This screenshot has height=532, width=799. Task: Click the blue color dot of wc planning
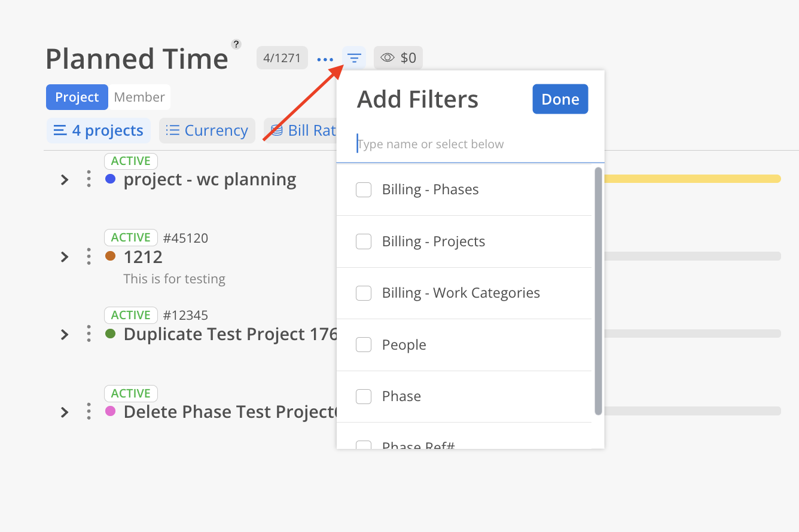110,179
